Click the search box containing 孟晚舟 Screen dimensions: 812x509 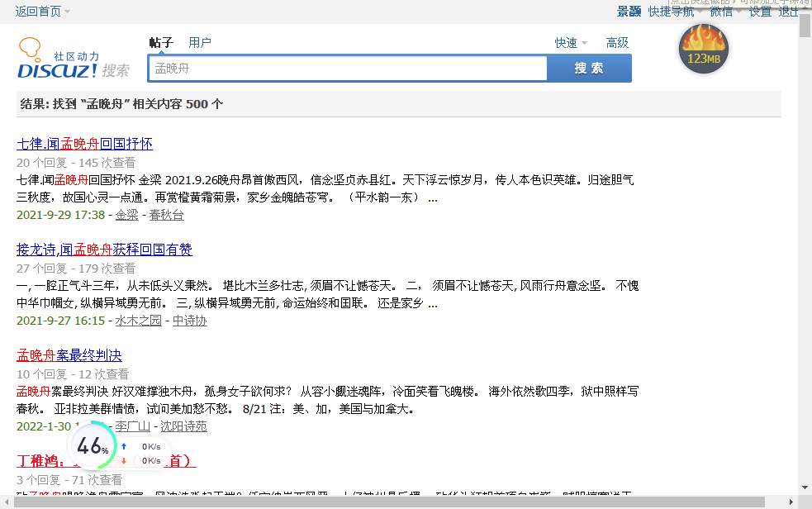pyautogui.click(x=347, y=69)
